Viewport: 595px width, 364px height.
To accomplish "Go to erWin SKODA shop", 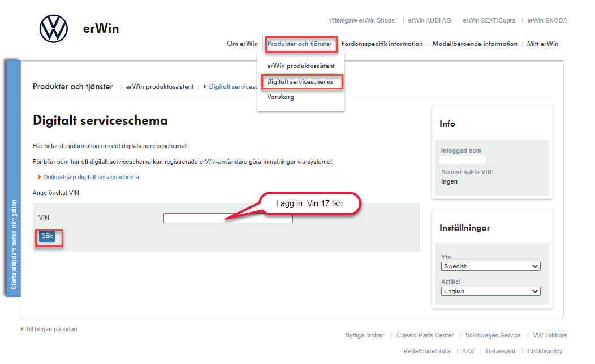I will tap(547, 20).
